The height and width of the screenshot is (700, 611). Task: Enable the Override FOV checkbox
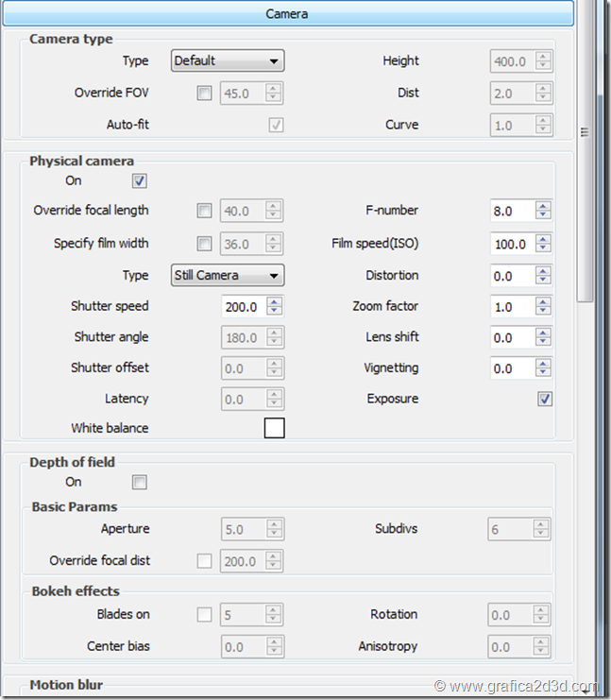point(204,94)
